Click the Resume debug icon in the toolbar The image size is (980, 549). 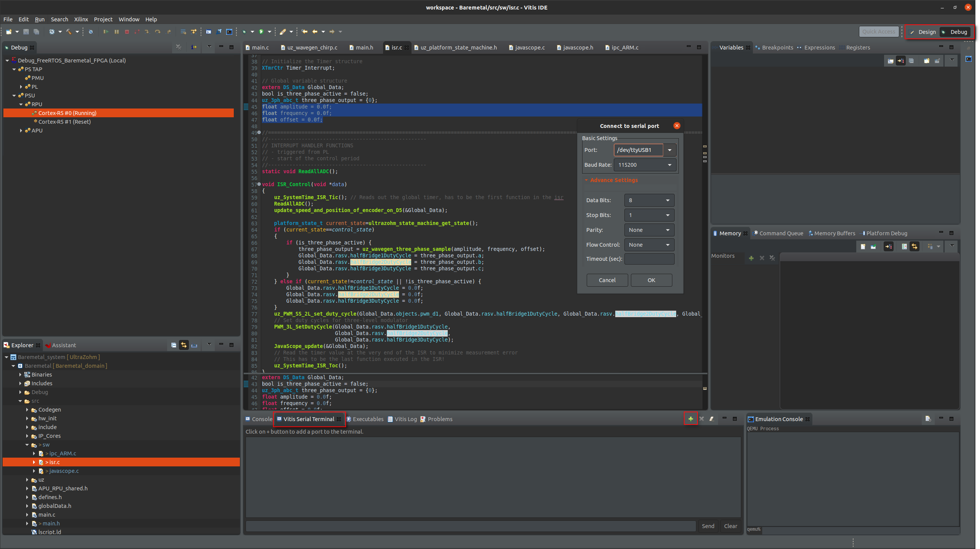coord(106,32)
